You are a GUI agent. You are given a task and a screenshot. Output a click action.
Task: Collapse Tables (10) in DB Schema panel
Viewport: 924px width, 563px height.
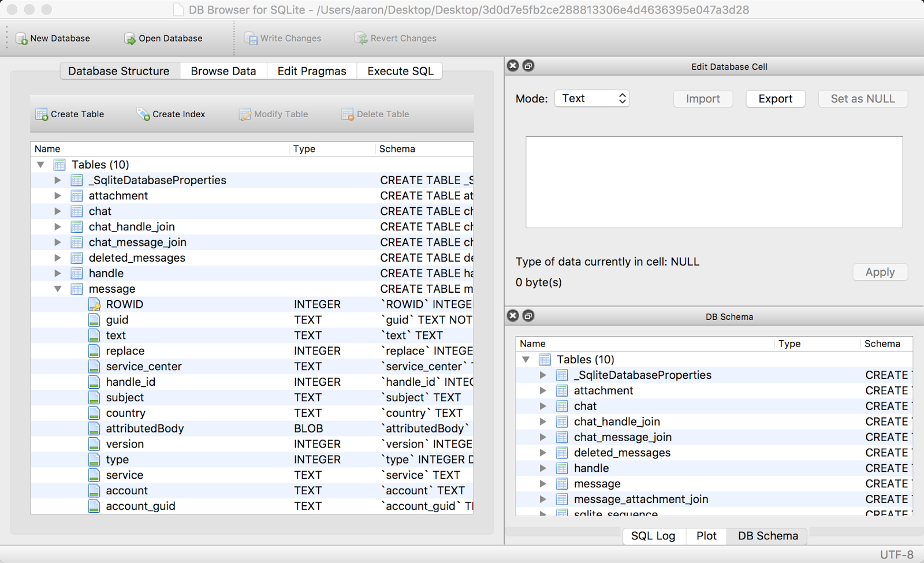click(526, 360)
